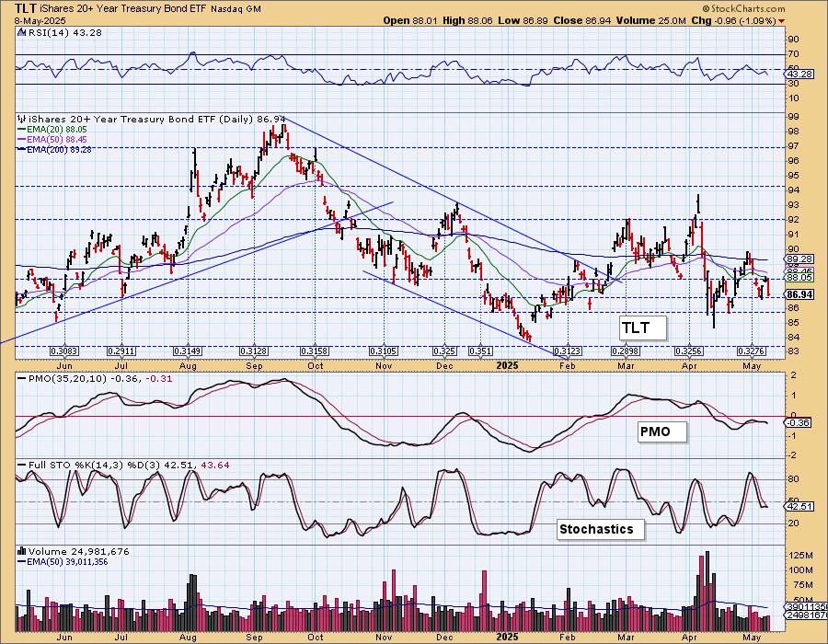Click the 'Close 86.94' value in the header
Image resolution: width=828 pixels, height=644 pixels.
click(582, 21)
